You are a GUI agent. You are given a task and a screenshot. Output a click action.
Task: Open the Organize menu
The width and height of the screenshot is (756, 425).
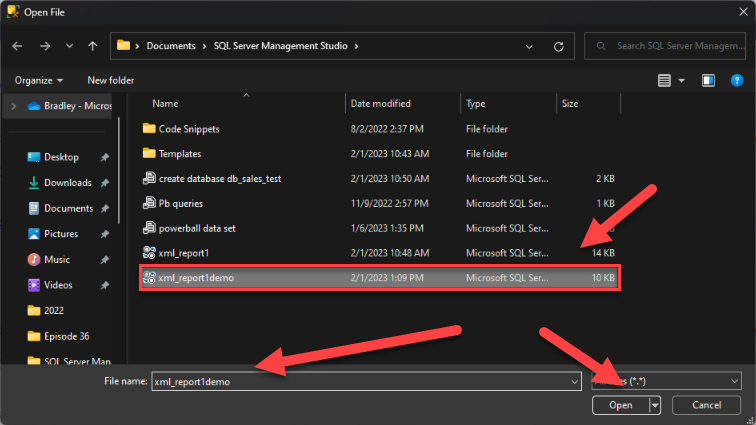tap(39, 81)
